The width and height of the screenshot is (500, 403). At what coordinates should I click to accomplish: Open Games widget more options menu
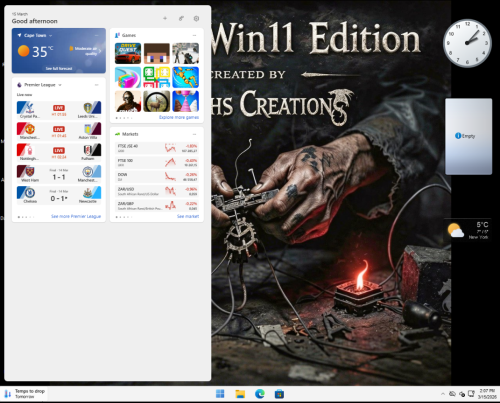(x=194, y=35)
